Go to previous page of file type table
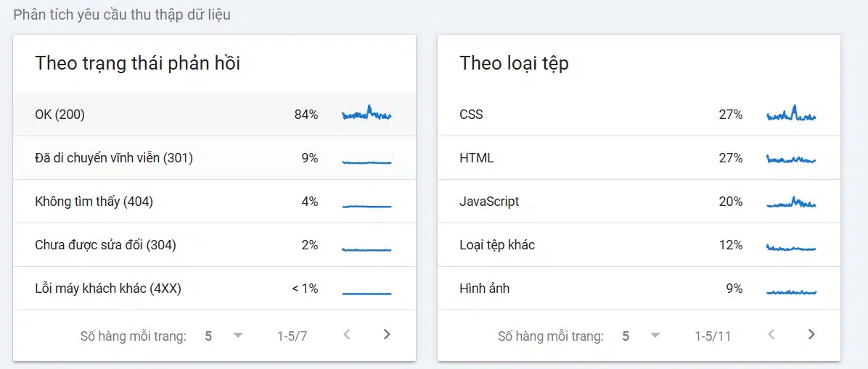 (771, 334)
